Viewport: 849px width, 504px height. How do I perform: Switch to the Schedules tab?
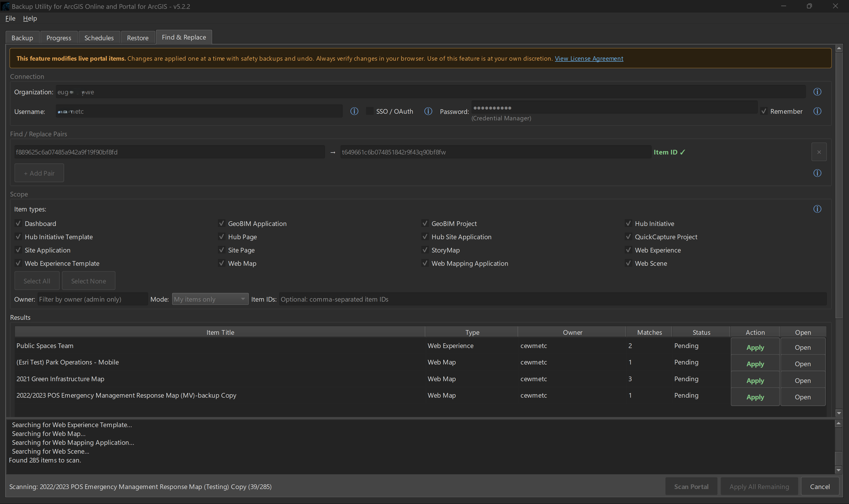[99, 37]
